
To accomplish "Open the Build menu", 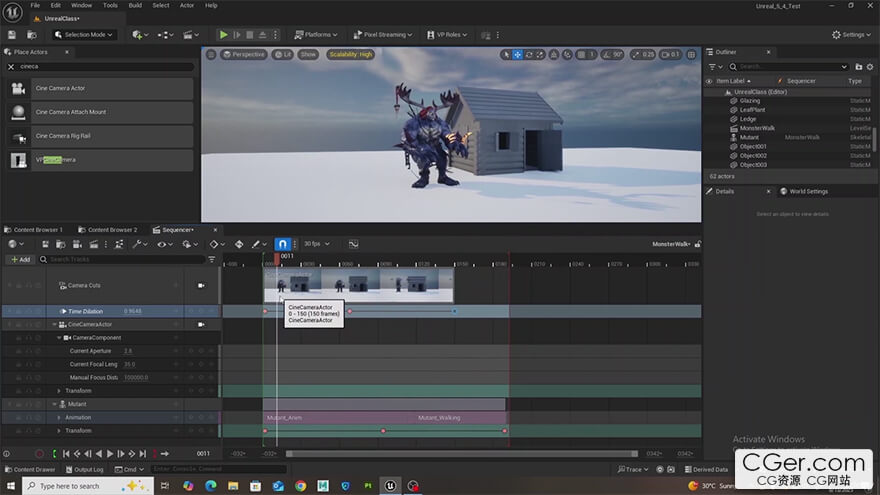I will coord(135,5).
